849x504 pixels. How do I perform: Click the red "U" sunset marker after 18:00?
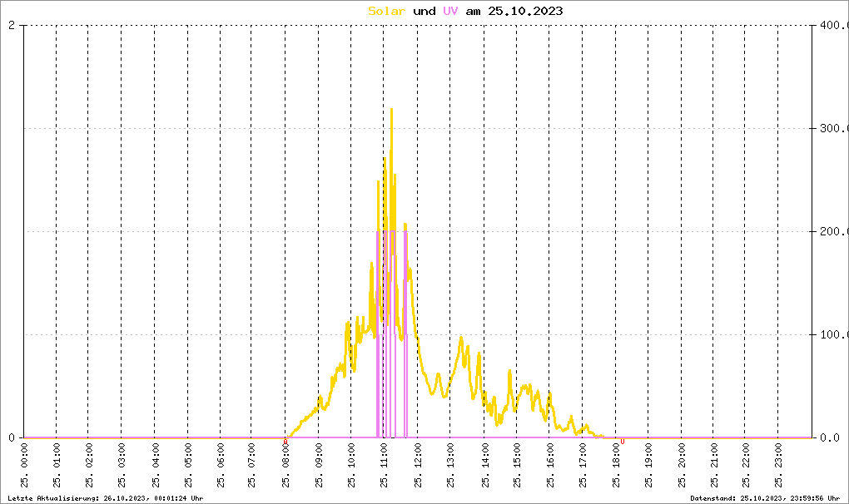[x=622, y=442]
